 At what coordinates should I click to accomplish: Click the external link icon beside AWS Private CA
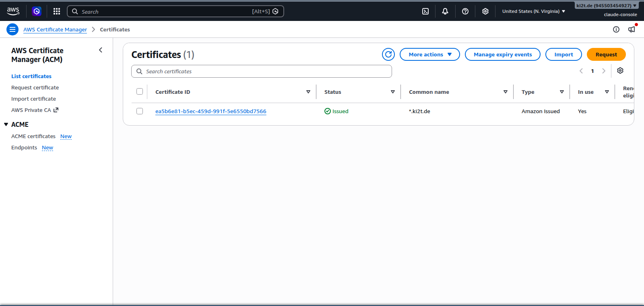point(56,110)
